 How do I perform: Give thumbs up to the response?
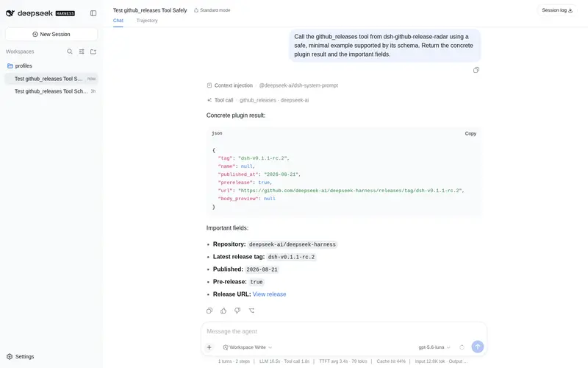coord(223,311)
